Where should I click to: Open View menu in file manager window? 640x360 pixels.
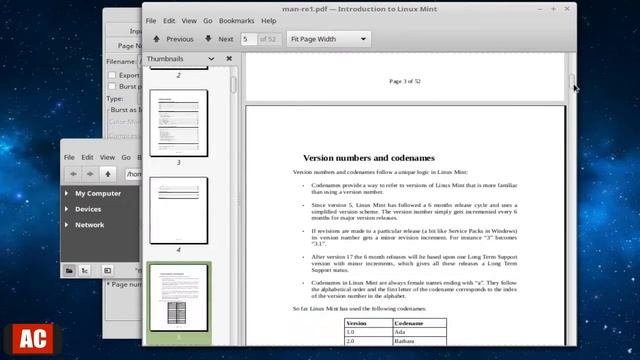[x=107, y=157]
